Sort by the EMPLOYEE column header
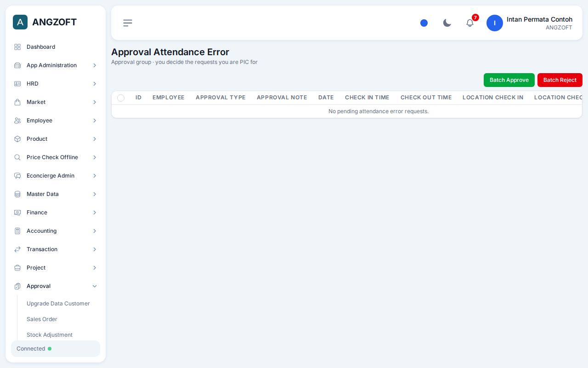The height and width of the screenshot is (368, 588). 169,98
